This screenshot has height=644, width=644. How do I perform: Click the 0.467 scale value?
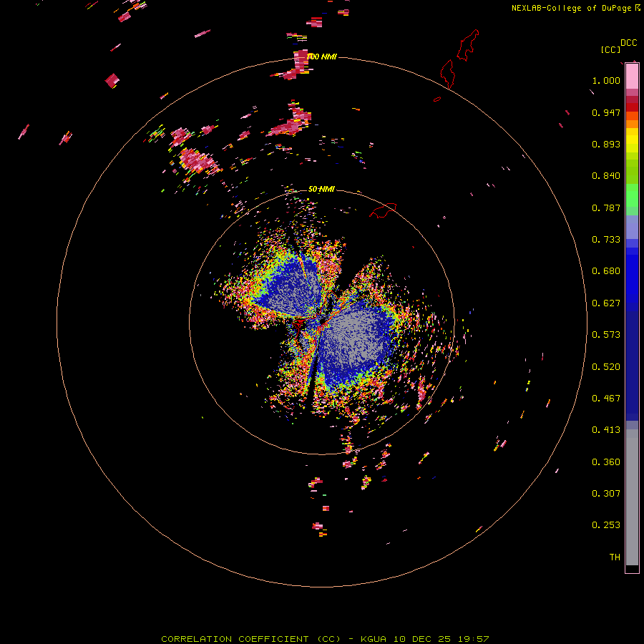pos(606,399)
